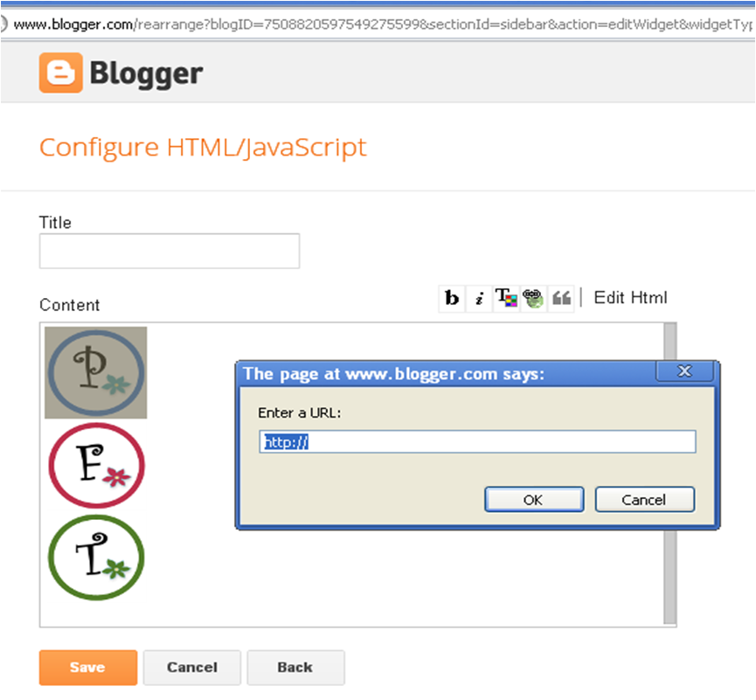
Task: Insert a blockquote using the quote icon
Action: [x=561, y=297]
